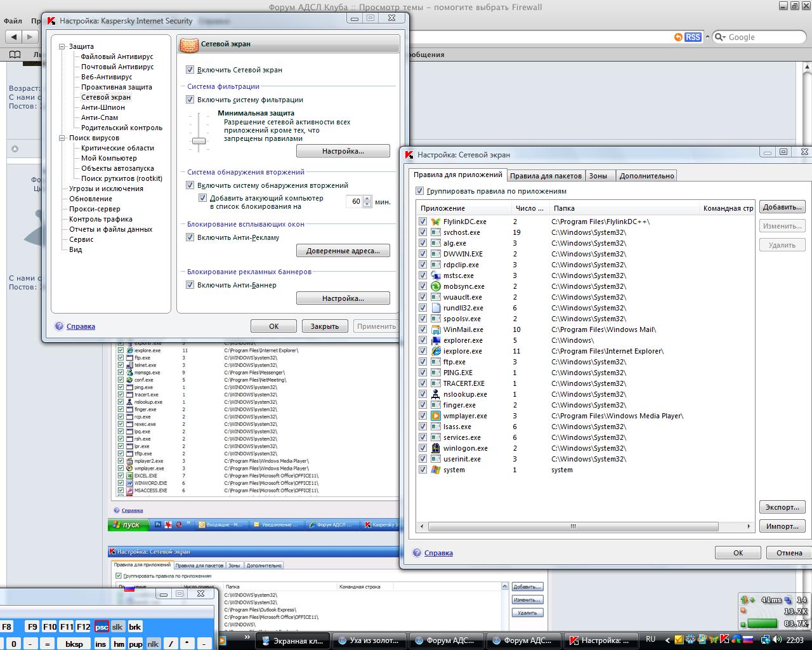Toggle Включить систему обнаружения вторжений checkbox

click(x=190, y=185)
